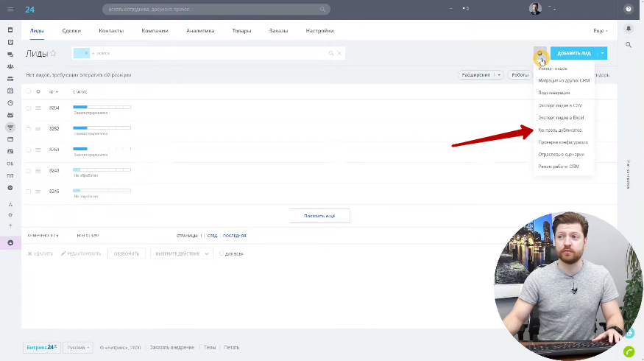The width and height of the screenshot is (644, 361).
Task: Add Лиды page to favorites star
Action: pos(53,53)
